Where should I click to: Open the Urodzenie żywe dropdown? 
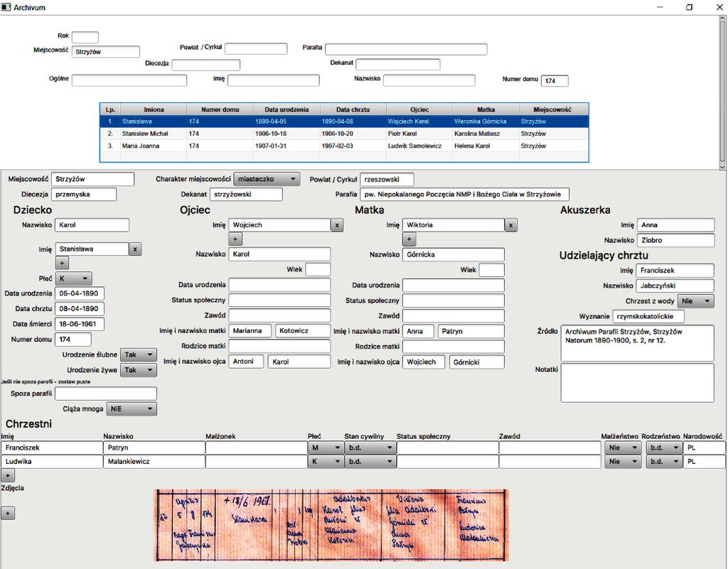pos(139,370)
